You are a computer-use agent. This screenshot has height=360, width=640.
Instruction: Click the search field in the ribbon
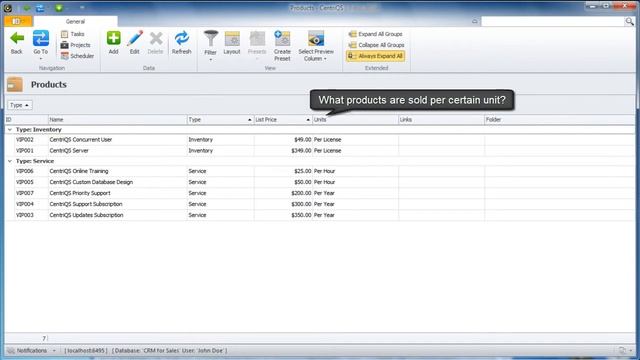tap(553, 21)
